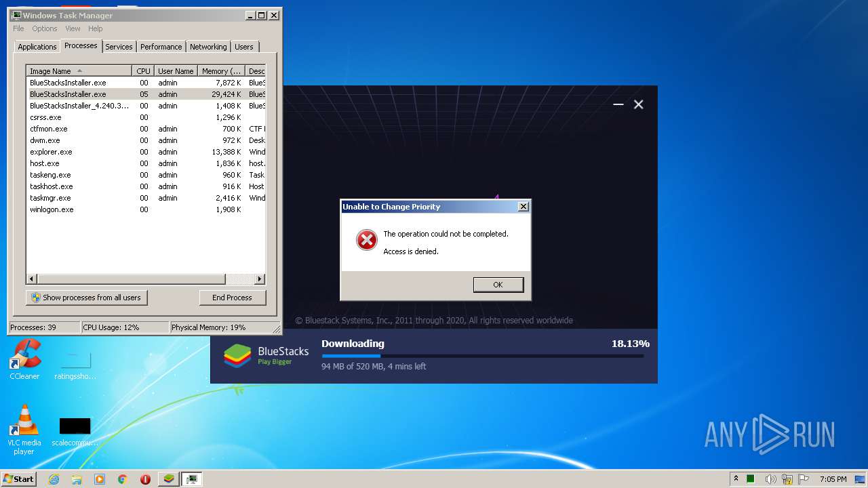This screenshot has height=488, width=868.
Task: Launch Opera browser from taskbar
Action: coord(145,479)
